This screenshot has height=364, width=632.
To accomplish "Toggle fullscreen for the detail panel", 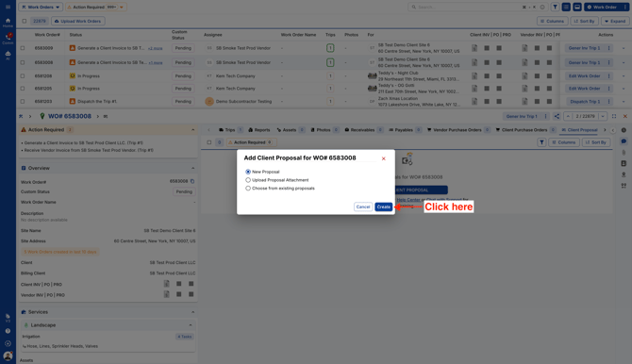I will coord(614,116).
